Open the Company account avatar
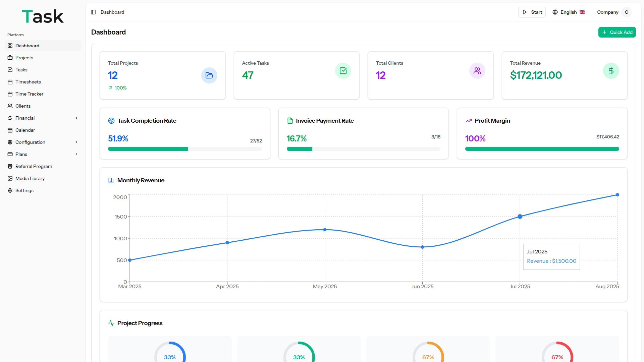The width and height of the screenshot is (644, 362). 626,12
